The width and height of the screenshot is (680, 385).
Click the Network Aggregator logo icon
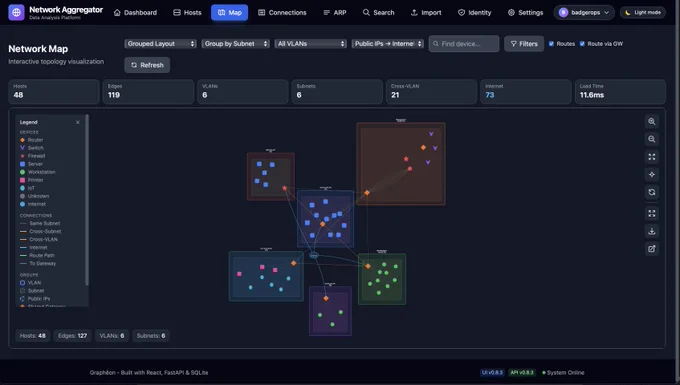(16, 13)
